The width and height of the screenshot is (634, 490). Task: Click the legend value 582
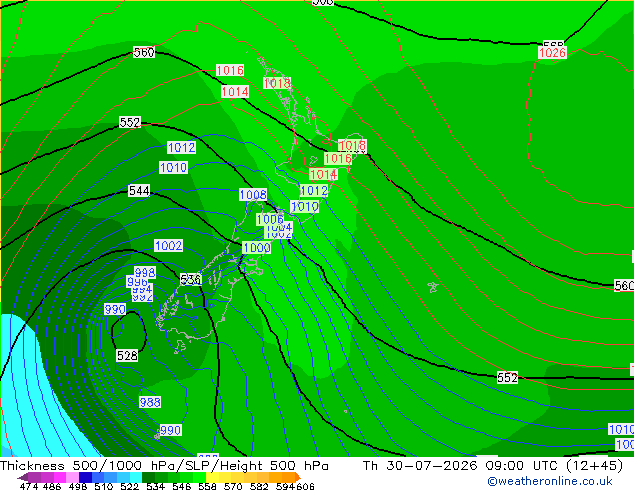pos(259,486)
